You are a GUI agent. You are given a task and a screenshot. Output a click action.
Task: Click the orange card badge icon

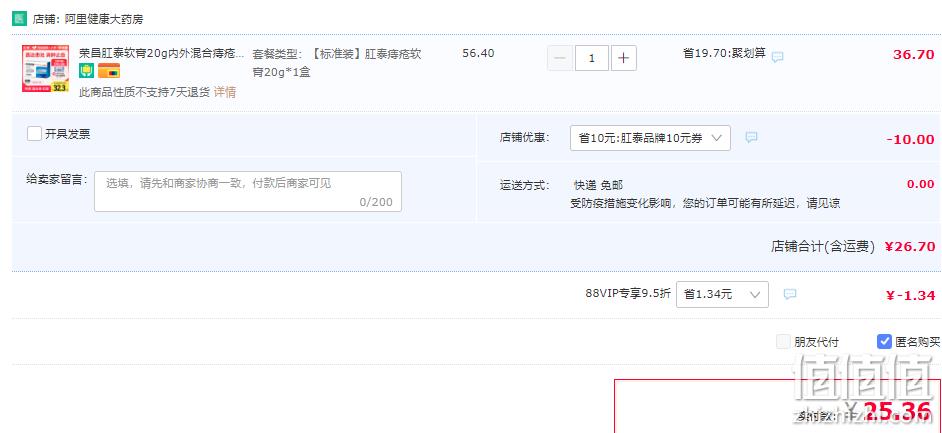(x=109, y=71)
